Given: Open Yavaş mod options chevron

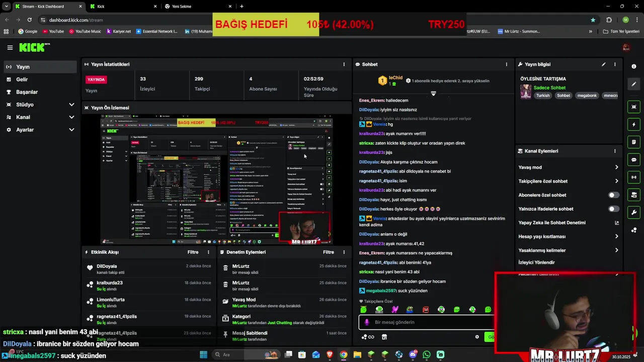Looking at the screenshot, I should click(x=616, y=167).
